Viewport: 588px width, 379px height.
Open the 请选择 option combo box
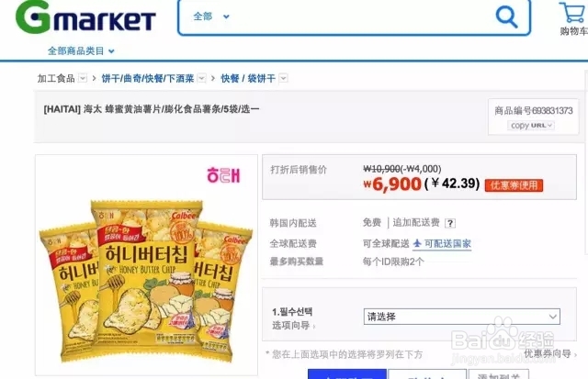[x=461, y=317]
